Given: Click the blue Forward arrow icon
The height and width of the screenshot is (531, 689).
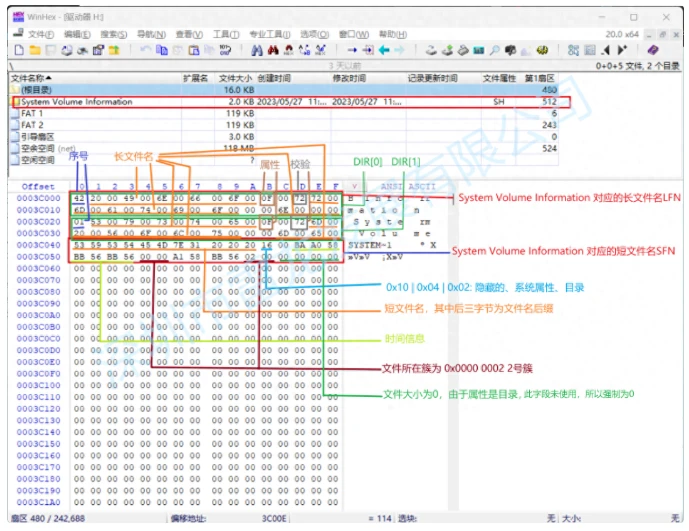Looking at the screenshot, I should [400, 49].
